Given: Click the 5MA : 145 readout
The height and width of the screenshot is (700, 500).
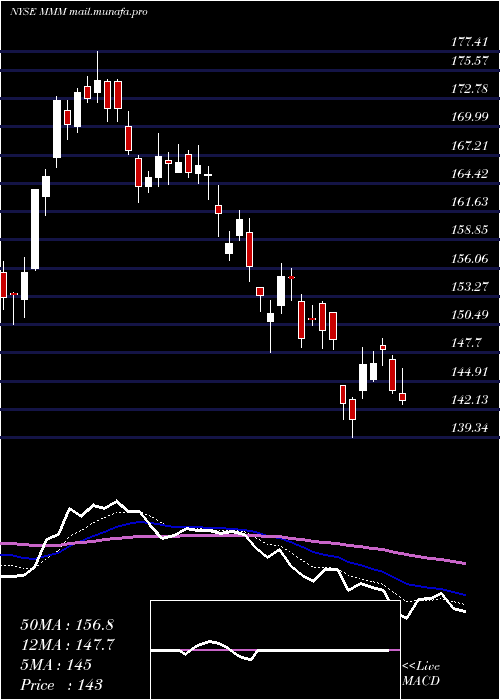Looking at the screenshot, I should tap(56, 665).
